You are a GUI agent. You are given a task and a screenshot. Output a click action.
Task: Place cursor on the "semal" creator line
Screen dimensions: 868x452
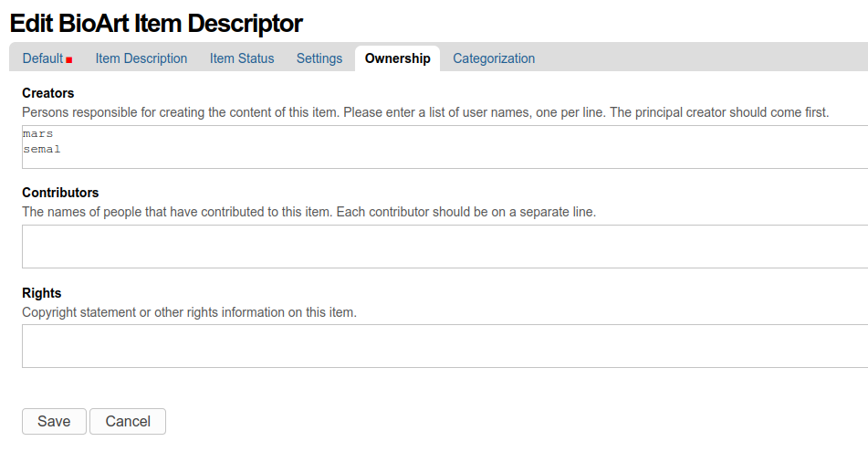coord(42,148)
